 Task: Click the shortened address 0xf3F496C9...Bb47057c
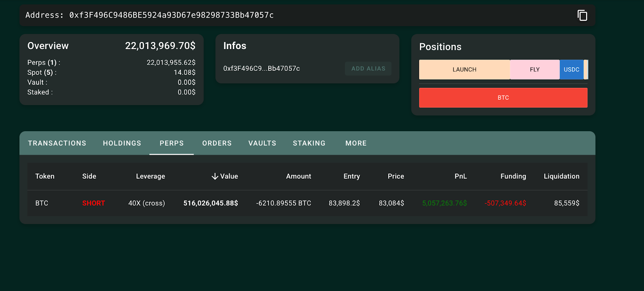tap(262, 69)
